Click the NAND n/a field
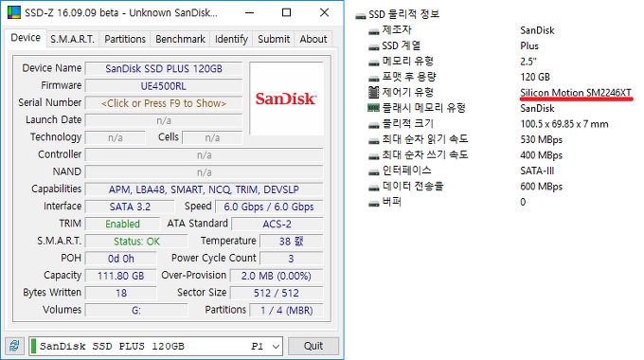 click(x=205, y=172)
